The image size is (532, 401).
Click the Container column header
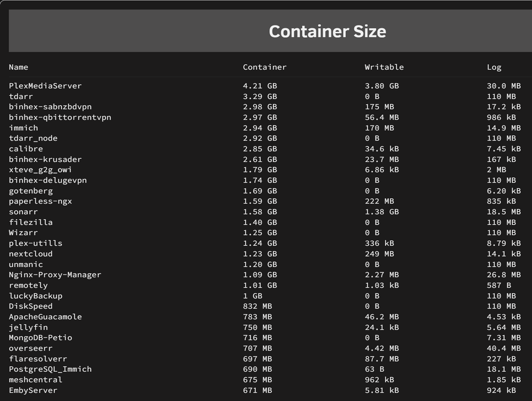click(264, 67)
